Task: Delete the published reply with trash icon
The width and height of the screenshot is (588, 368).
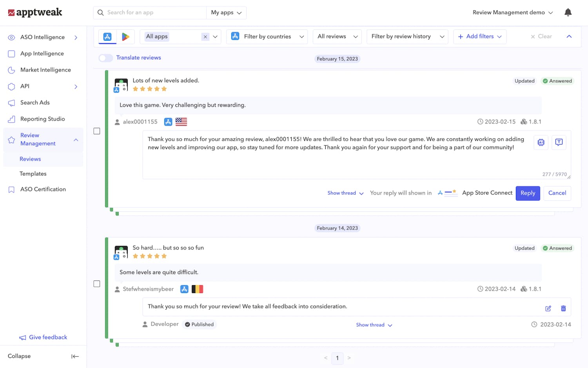Action: click(x=563, y=308)
